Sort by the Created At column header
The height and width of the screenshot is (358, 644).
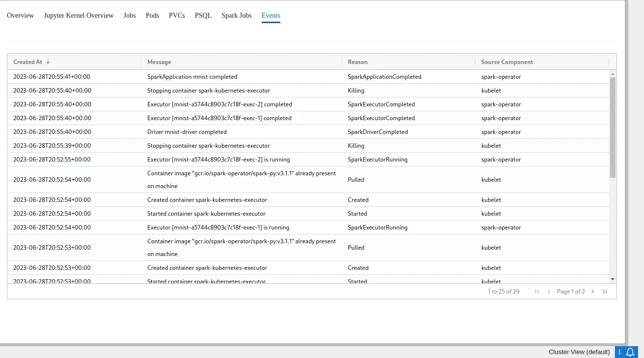[x=28, y=62]
